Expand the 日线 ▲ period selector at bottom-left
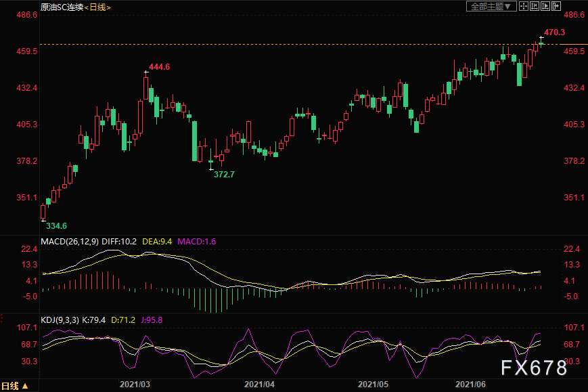 pos(15,386)
